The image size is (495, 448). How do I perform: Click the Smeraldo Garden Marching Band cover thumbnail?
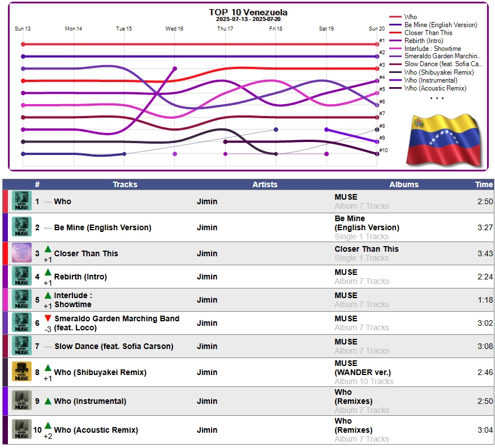22,322
